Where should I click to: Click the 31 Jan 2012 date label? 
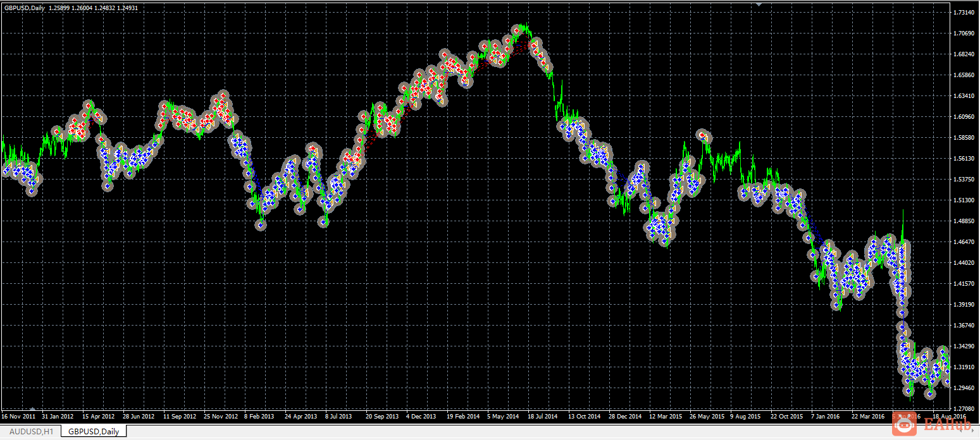[x=57, y=417]
